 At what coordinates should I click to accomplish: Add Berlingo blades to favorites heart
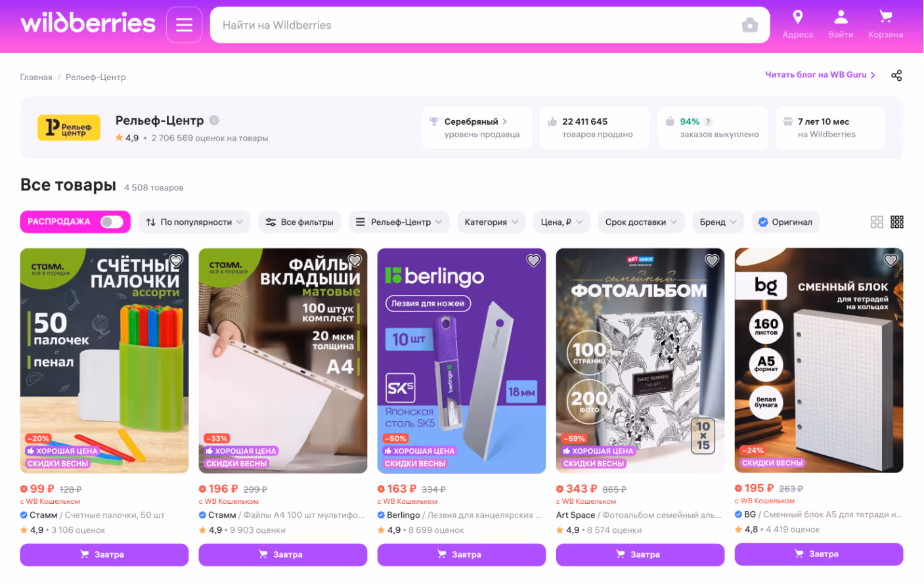coord(533,260)
